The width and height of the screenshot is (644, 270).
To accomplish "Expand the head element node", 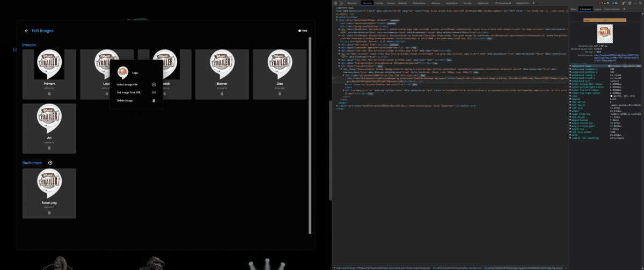I will (x=337, y=17).
